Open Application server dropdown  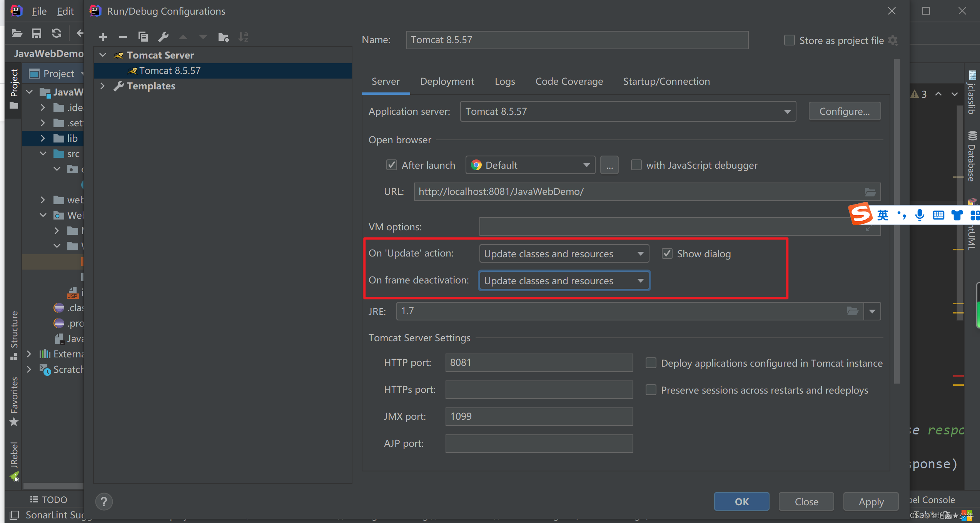628,112
